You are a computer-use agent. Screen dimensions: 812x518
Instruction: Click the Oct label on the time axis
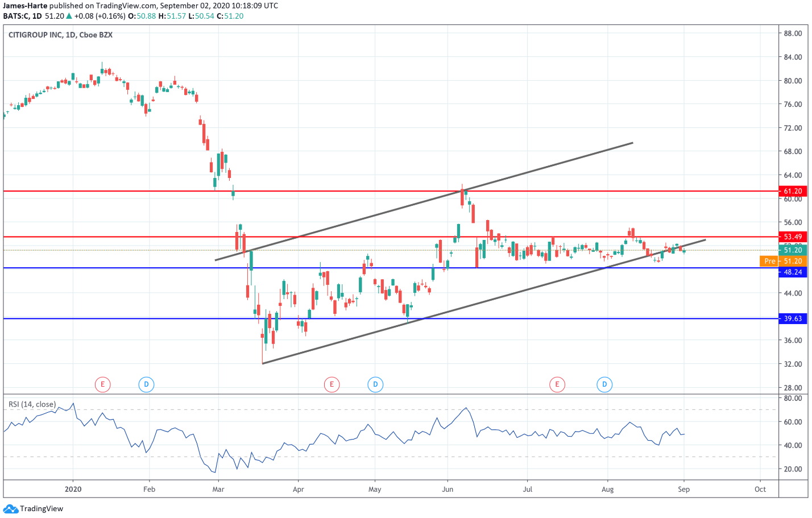click(760, 489)
